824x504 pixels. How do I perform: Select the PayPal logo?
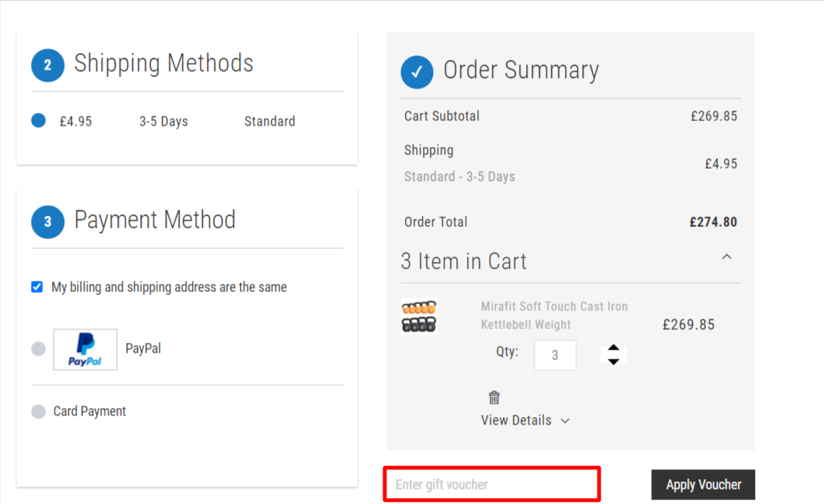click(85, 349)
